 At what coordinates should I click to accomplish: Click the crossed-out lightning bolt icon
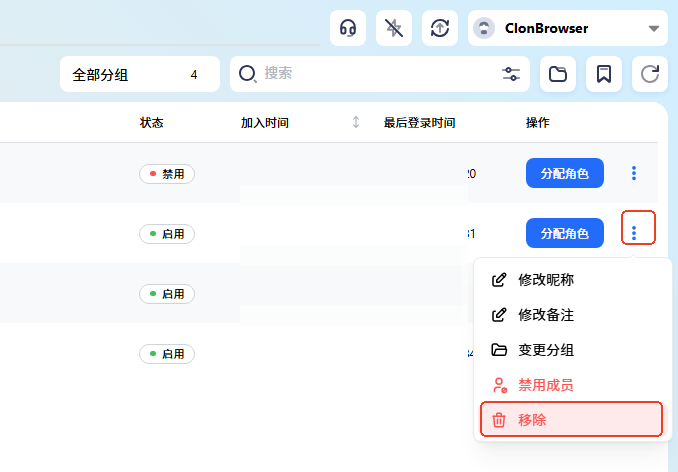(393, 28)
